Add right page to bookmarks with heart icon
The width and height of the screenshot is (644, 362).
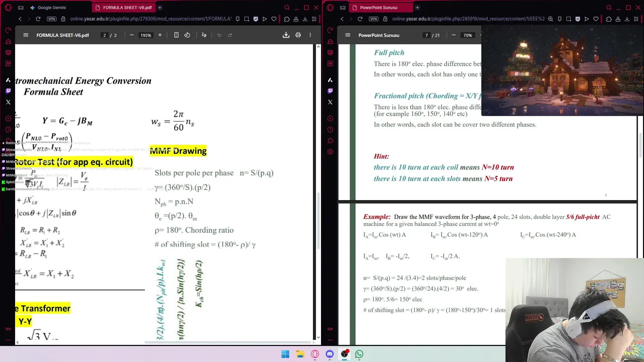coord(596,19)
